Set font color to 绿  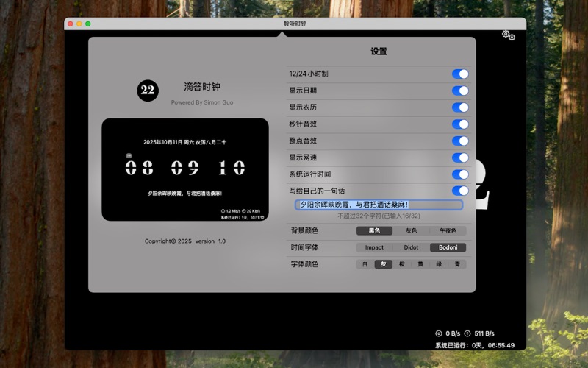click(438, 264)
